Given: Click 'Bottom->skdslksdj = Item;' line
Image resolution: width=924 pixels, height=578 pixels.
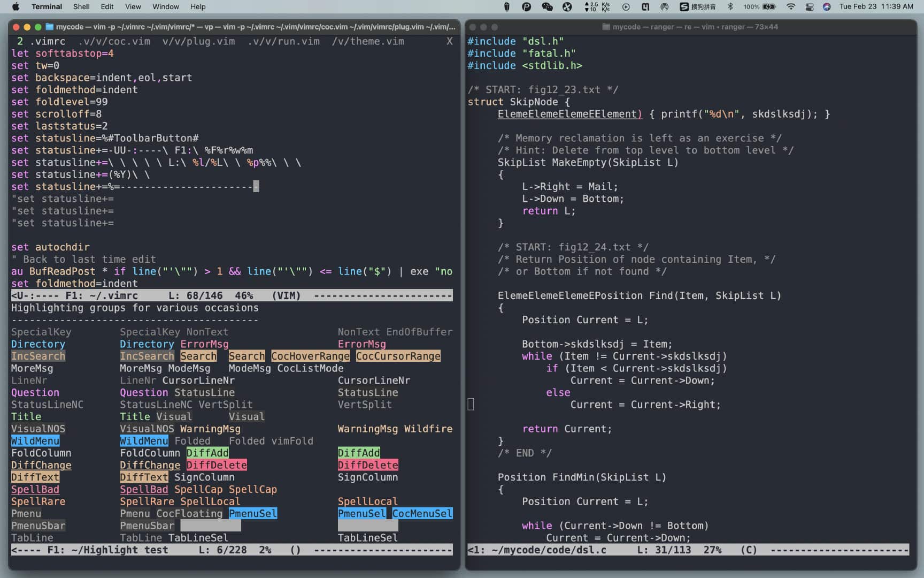Looking at the screenshot, I should pyautogui.click(x=597, y=344).
